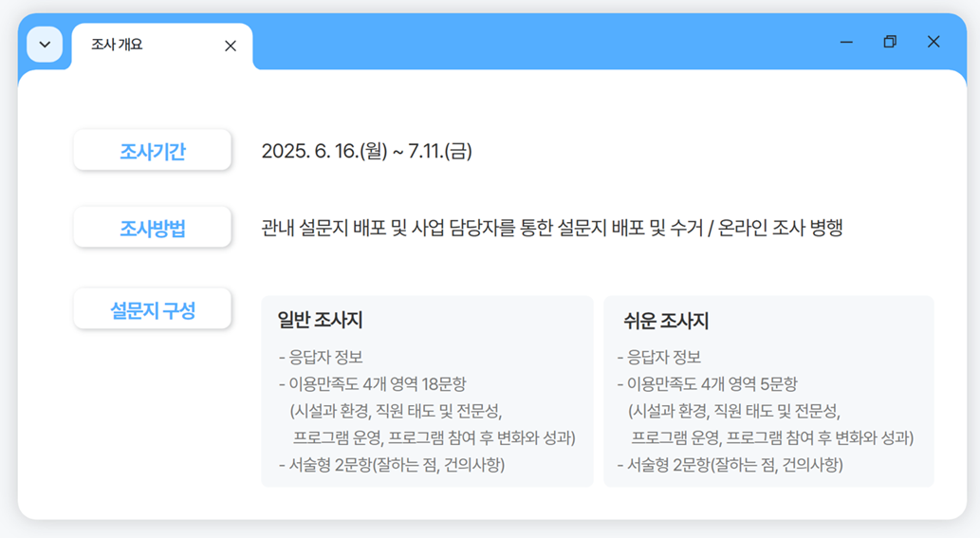Click the 조사기간 label button

click(x=153, y=151)
